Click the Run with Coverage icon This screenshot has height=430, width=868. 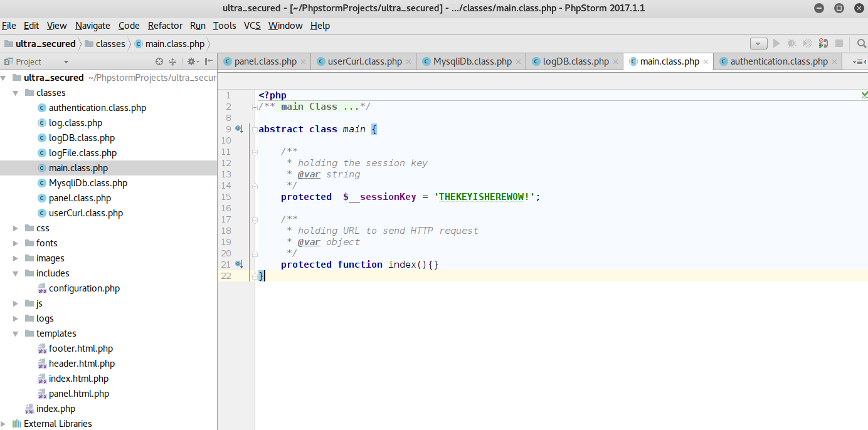(x=808, y=43)
